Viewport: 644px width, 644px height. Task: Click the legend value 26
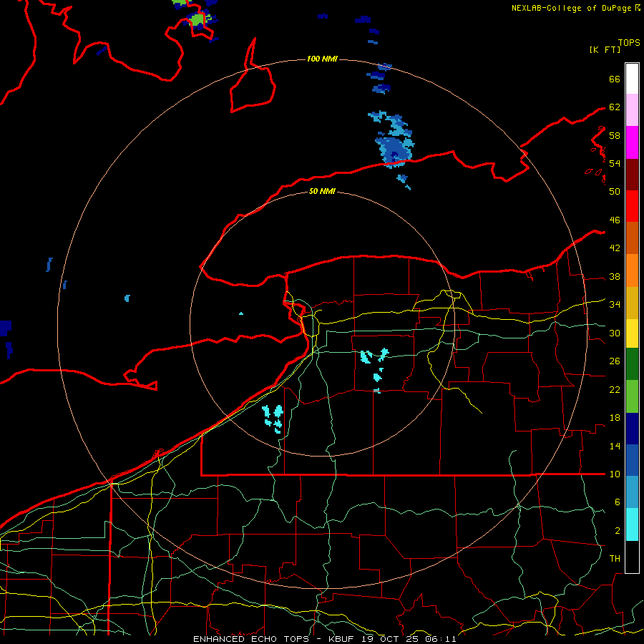[615, 361]
